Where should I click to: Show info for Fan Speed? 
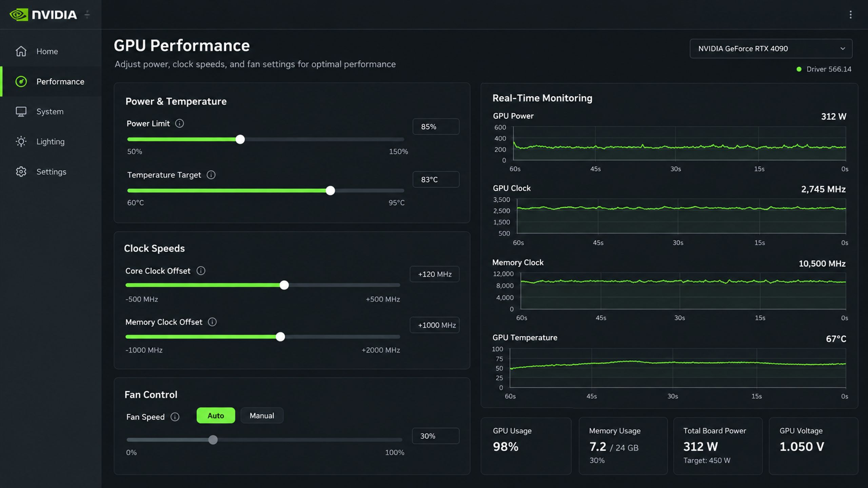point(175,417)
